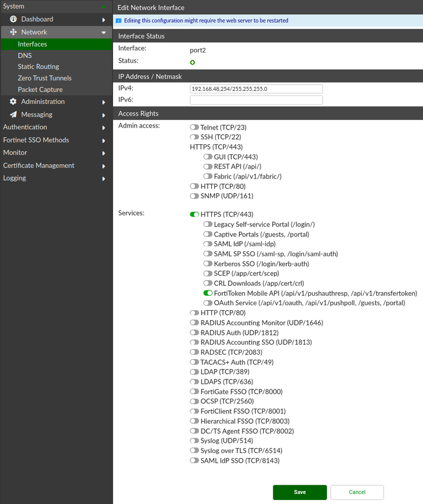The image size is (423, 504).
Task: Click the green interface status icon
Action: [192, 63]
